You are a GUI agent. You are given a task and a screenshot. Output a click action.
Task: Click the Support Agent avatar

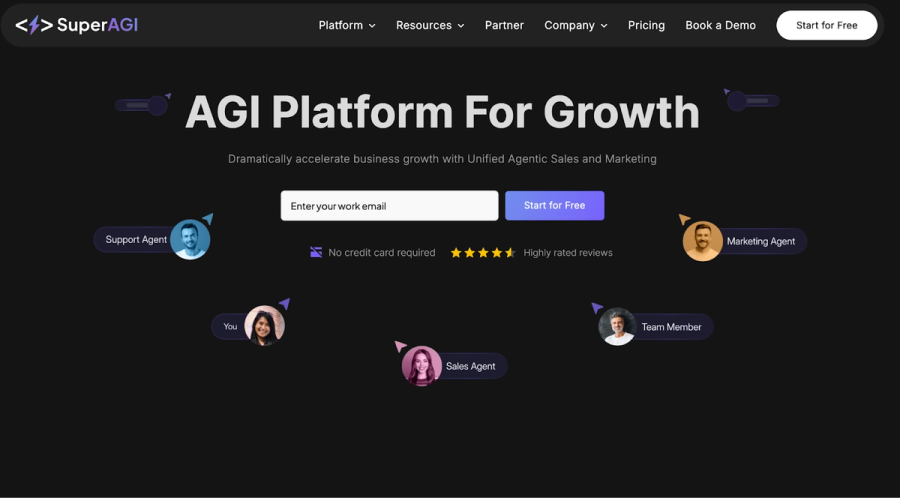point(190,239)
